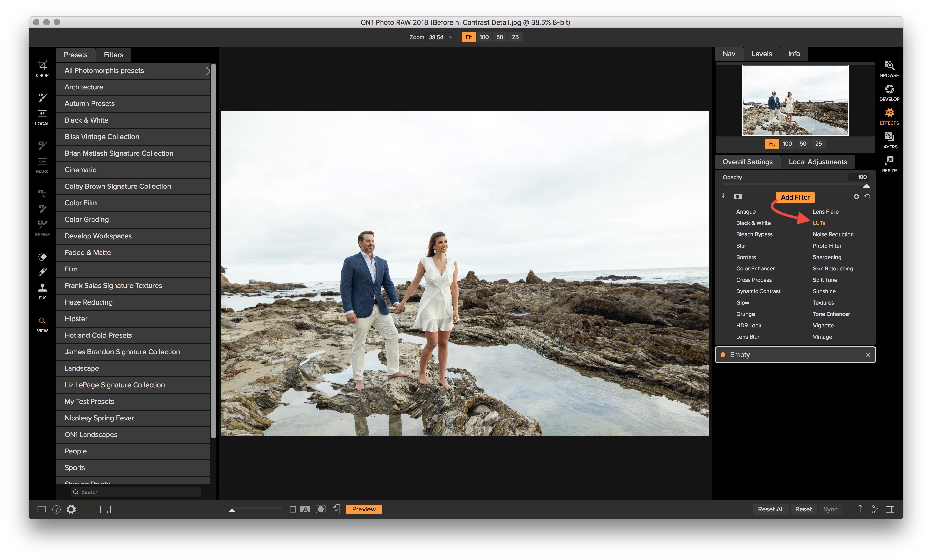The height and width of the screenshot is (560, 932).
Task: Open filter stack settings gear
Action: [856, 196]
